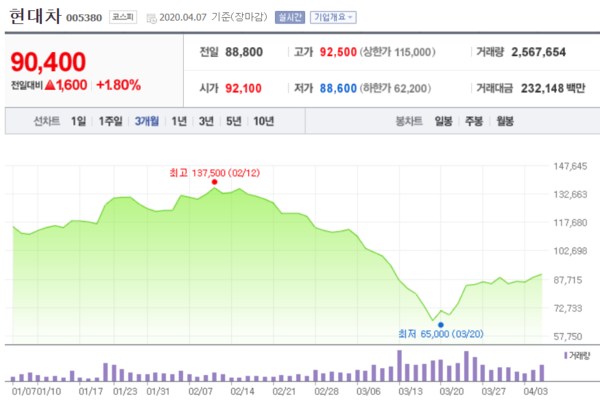Switch to the 10년 chart range
The width and height of the screenshot is (600, 410).
264,121
